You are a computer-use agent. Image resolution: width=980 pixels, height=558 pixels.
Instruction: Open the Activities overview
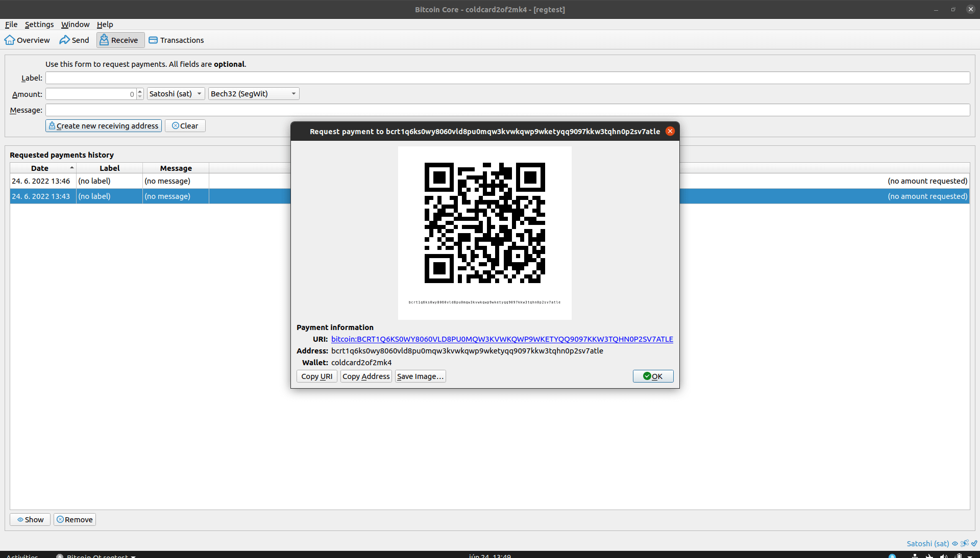click(x=22, y=555)
